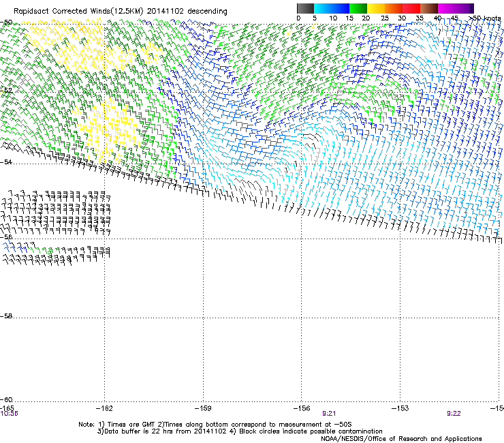Click the NOAA/NESDIS credit text
Image resolution: width=504 pixels, height=443 pixels.
(401, 439)
